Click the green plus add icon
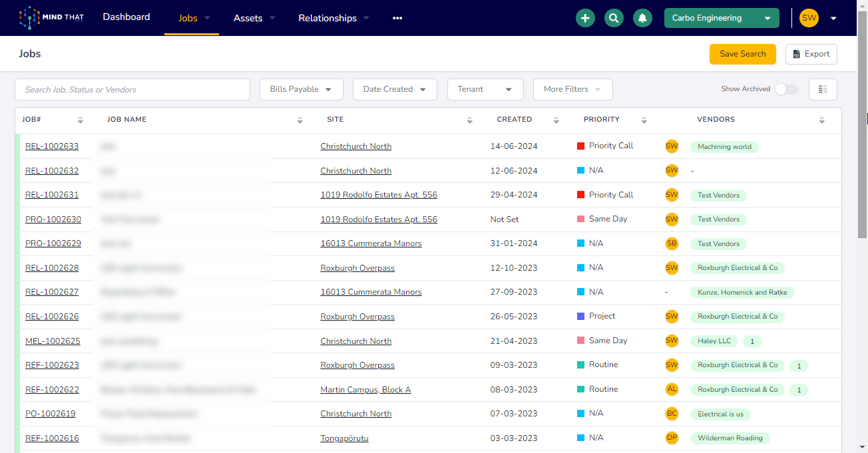The height and width of the screenshot is (453, 868). click(585, 18)
